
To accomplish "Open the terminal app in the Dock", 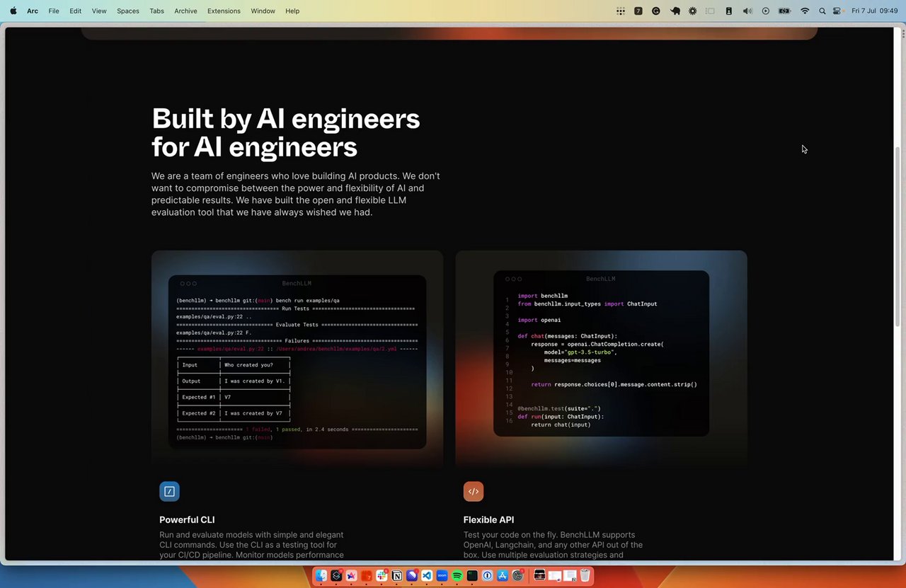I will click(472, 575).
